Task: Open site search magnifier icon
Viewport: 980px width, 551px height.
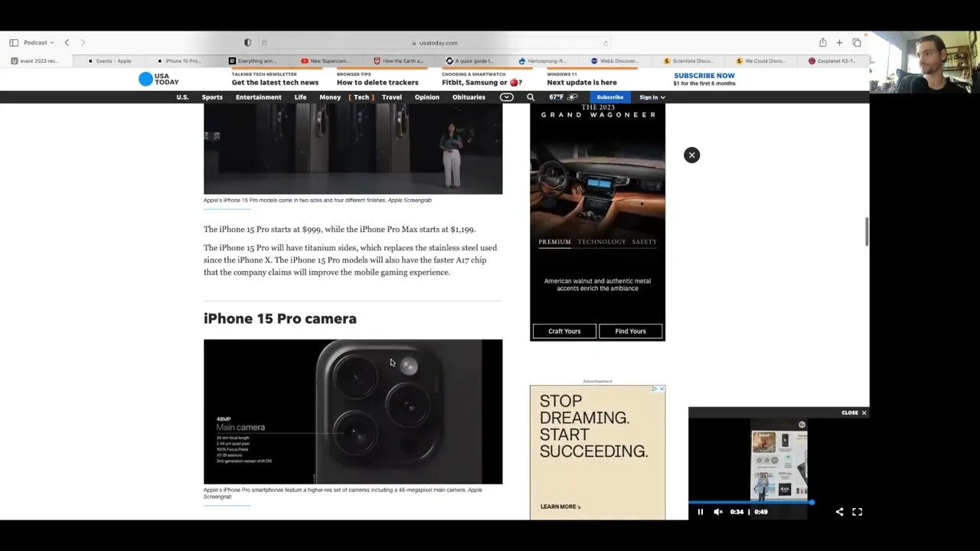Action: (531, 97)
